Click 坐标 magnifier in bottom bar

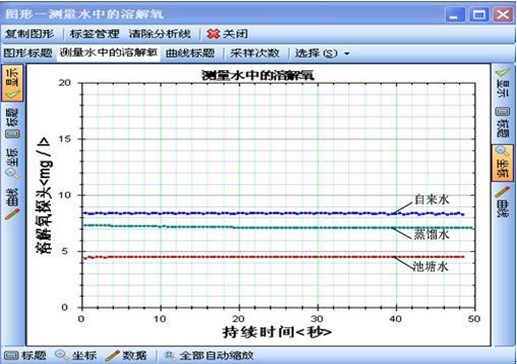(62, 355)
